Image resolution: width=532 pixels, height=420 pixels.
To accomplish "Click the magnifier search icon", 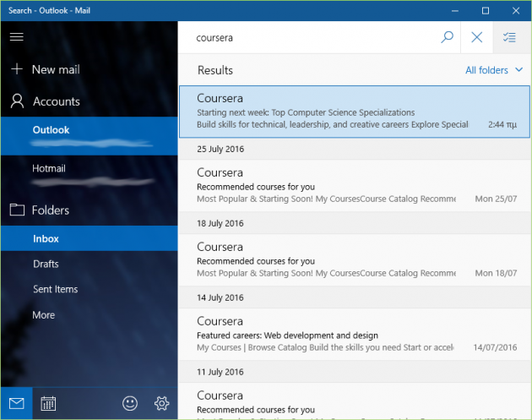I will [447, 37].
